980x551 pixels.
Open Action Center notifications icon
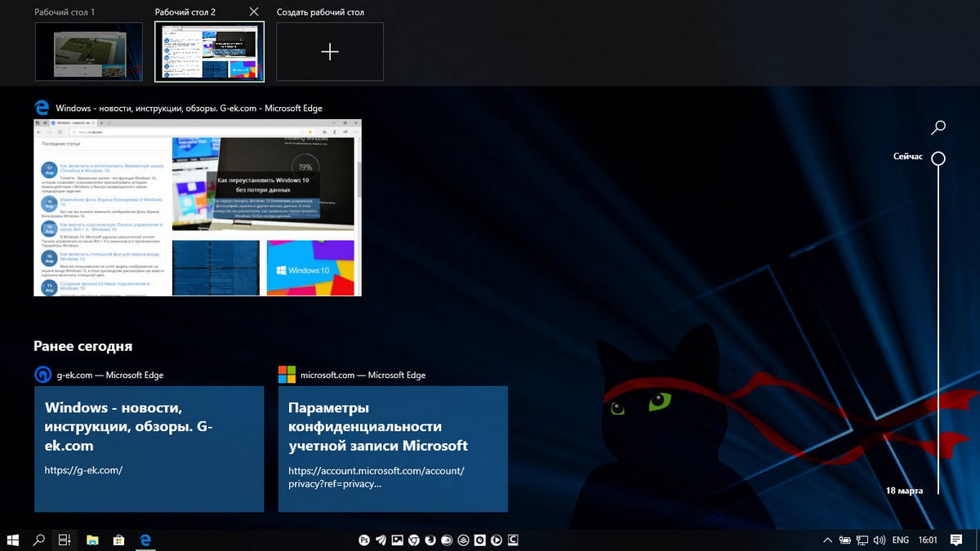(x=956, y=540)
